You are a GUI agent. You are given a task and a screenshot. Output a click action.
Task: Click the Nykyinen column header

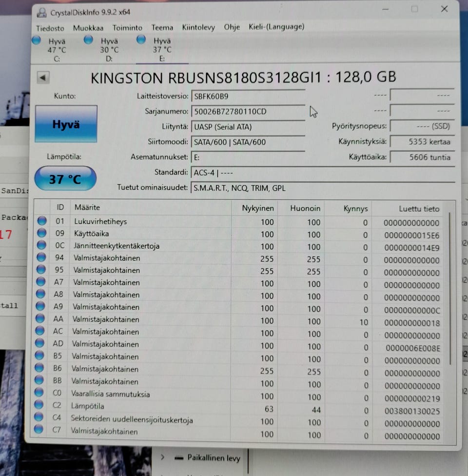pyautogui.click(x=254, y=208)
